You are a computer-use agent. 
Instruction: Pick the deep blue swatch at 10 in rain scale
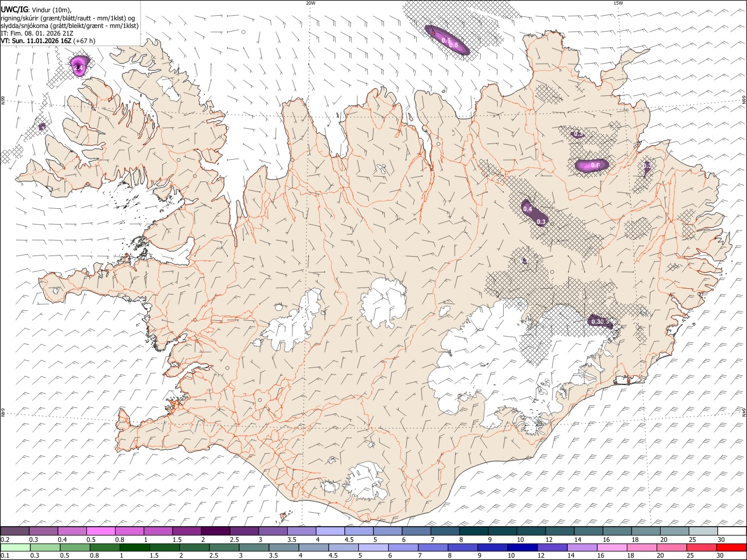(x=522, y=547)
